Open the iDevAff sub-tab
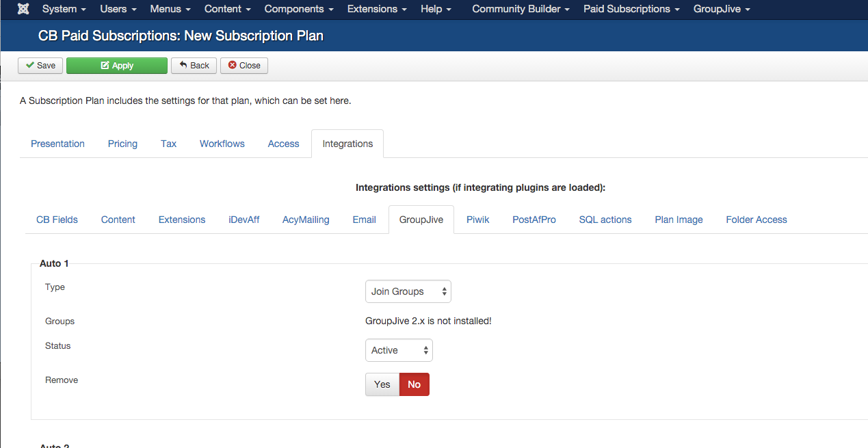The height and width of the screenshot is (448, 868). (244, 220)
